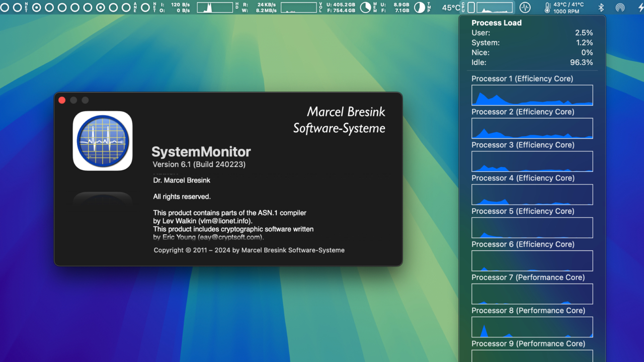Open the AirDrop-style radiating menu bar icon
The width and height of the screenshot is (644, 362).
coord(620,8)
